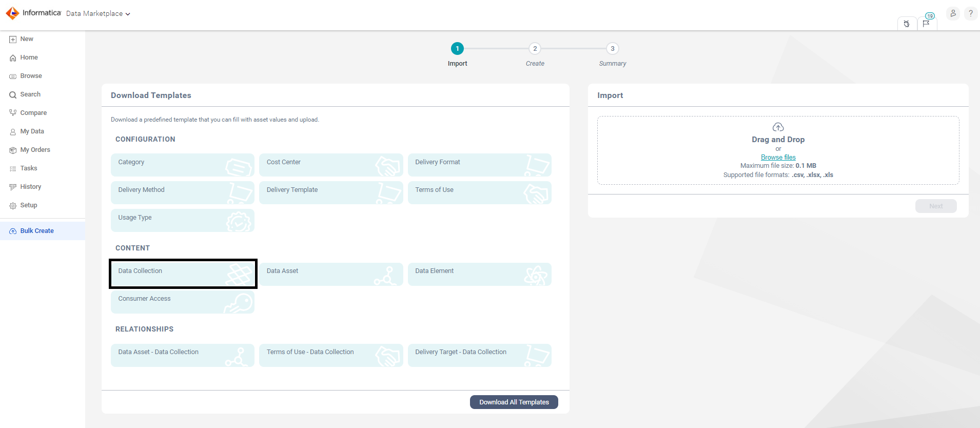Download the Consumer Access template
This screenshot has width=980, height=428.
pyautogui.click(x=183, y=302)
